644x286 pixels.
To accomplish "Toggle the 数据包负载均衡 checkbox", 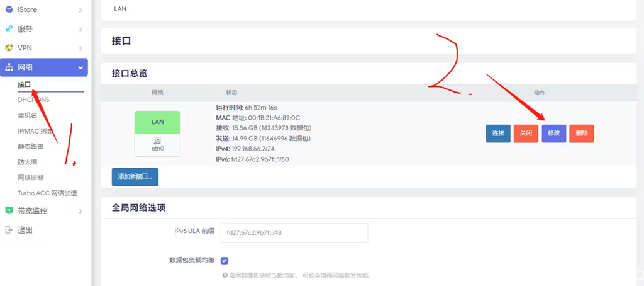I will 225,260.
